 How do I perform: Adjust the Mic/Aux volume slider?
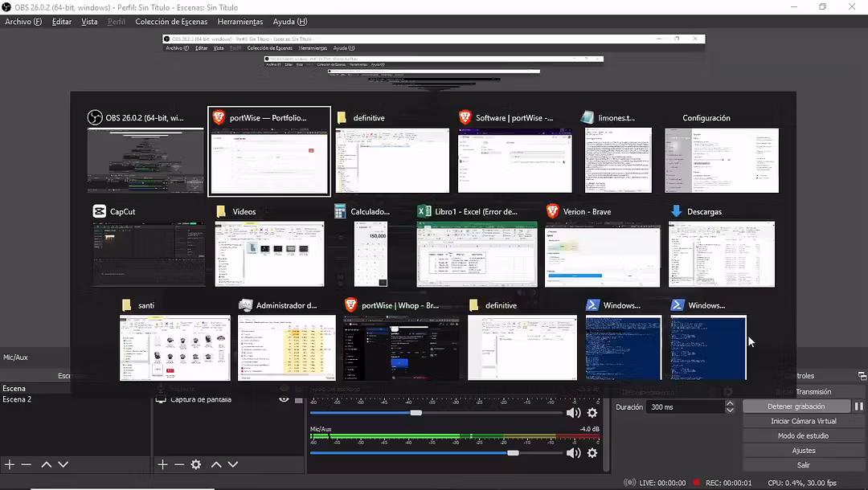click(x=513, y=453)
